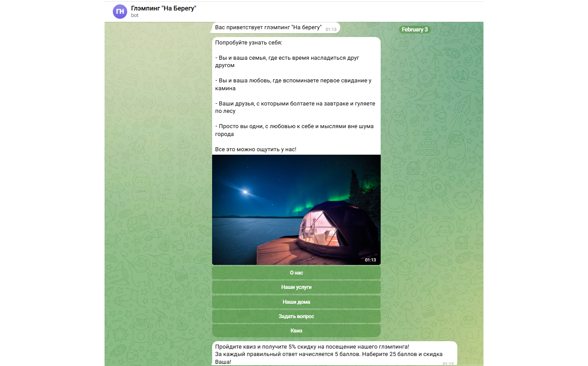Click the "Все это можно ощутить у нас!" line
Screen dimensions: 588x366
click(x=256, y=149)
